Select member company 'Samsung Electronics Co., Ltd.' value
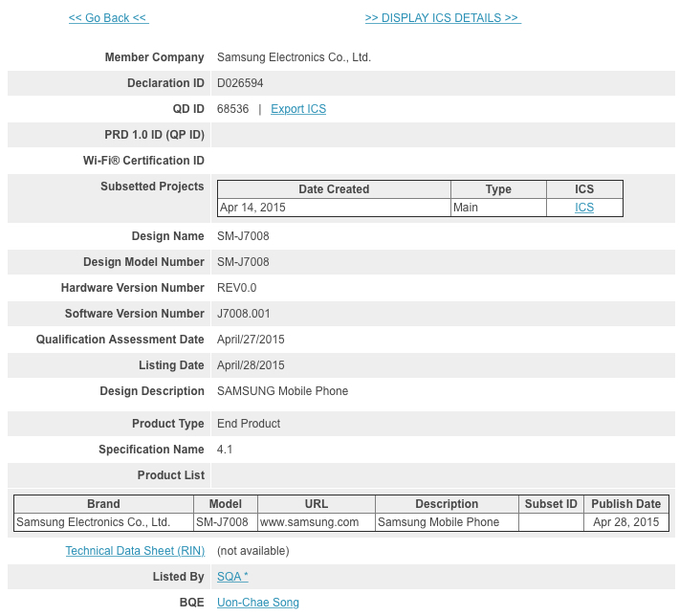The image size is (679, 616). (294, 57)
